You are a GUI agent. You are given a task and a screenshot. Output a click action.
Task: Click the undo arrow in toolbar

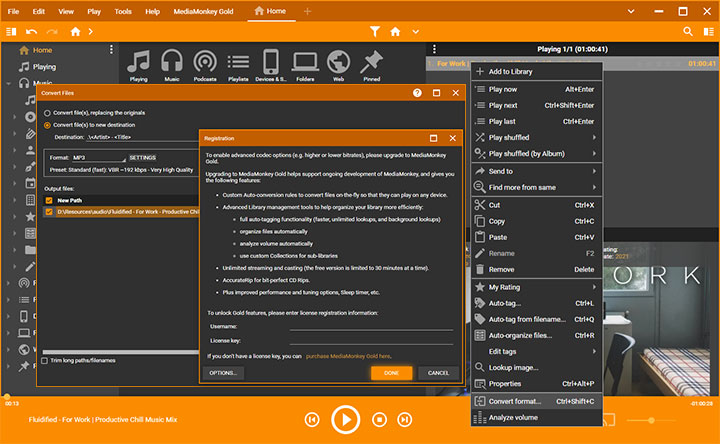[x=32, y=32]
